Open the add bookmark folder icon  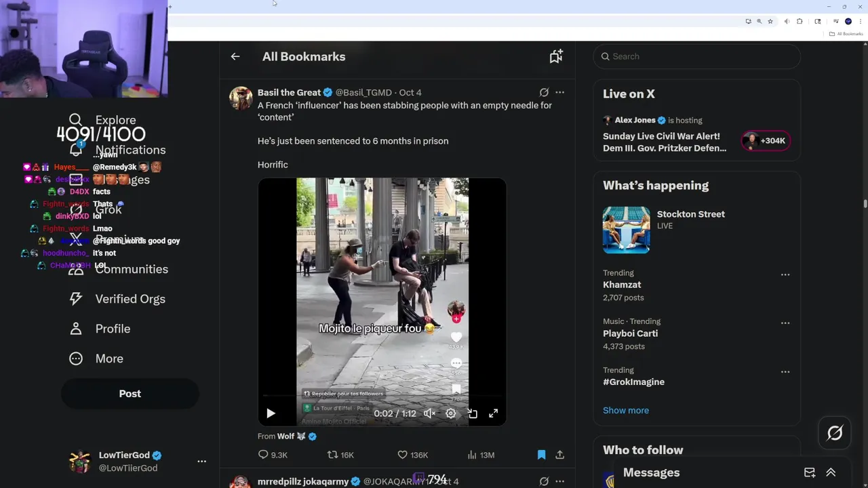(x=556, y=57)
